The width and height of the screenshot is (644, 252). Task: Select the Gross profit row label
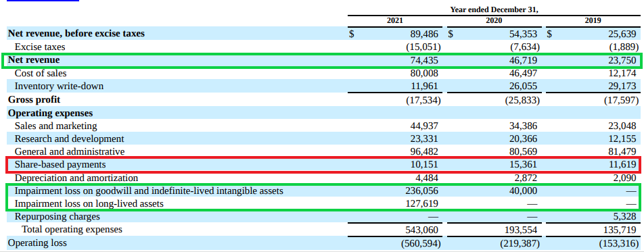(34, 99)
